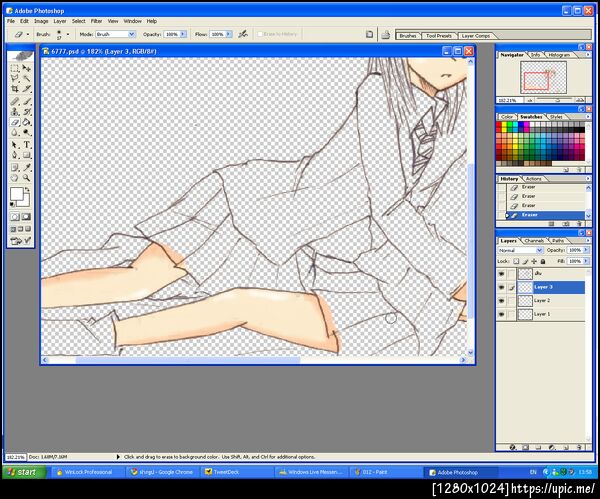Open the tool preset picker arrow

[x=28, y=34]
